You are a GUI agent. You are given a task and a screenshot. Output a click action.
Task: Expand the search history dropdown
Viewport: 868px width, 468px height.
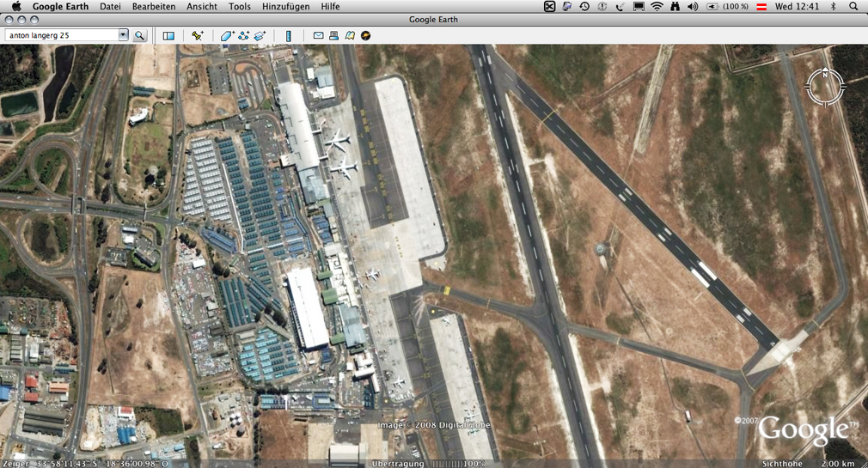point(123,35)
